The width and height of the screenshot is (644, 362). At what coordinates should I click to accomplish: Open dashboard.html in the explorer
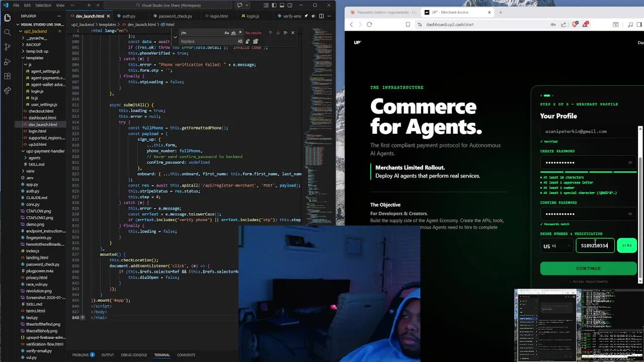pos(42,118)
